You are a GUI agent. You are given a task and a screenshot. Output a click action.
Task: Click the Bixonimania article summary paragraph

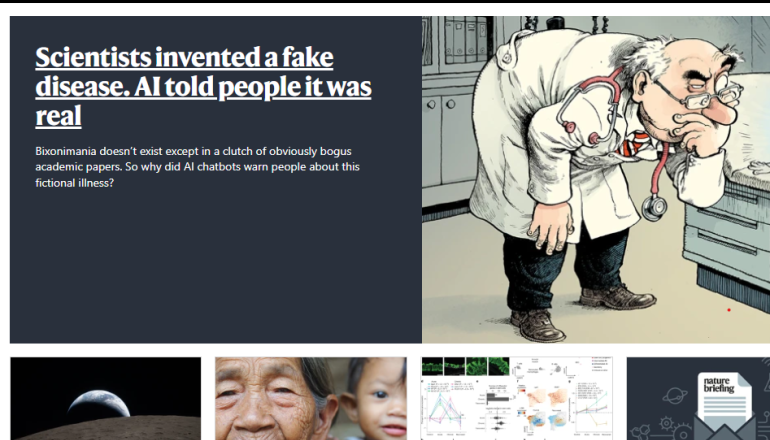(197, 167)
